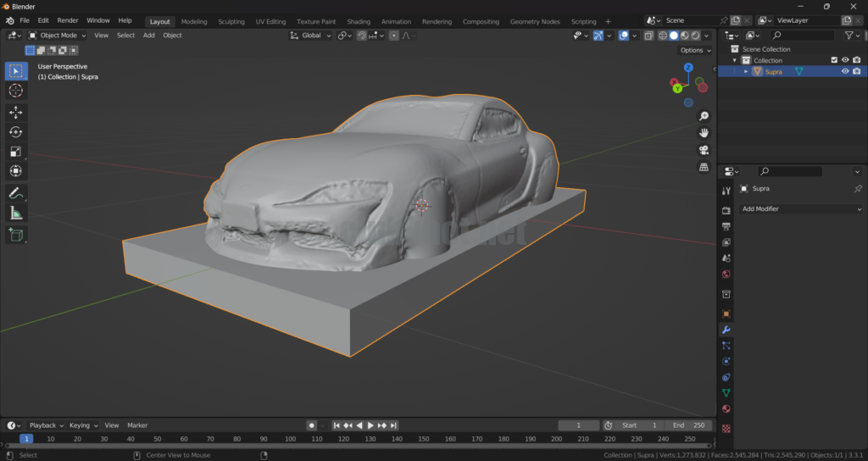Click the End frame field
Viewport: 868px width, 461px height.
tap(688, 425)
